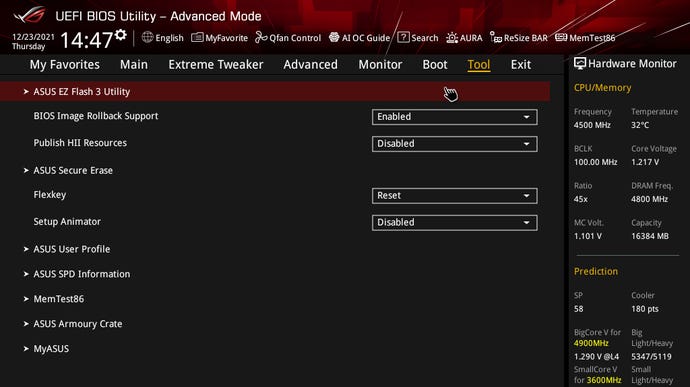Screen dimensions: 690x387
Task: Open Qfan Control fan icon
Action: coord(261,37)
